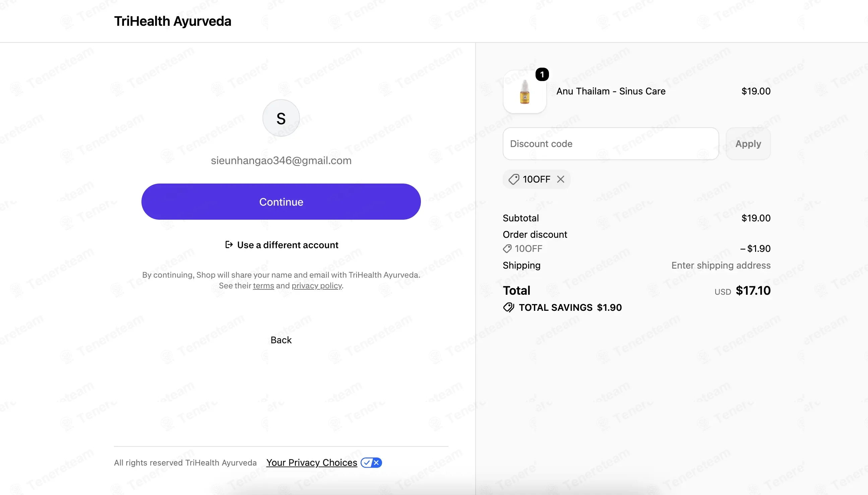
Task: Click the TriHealth Ayurveda store title
Action: (x=173, y=21)
